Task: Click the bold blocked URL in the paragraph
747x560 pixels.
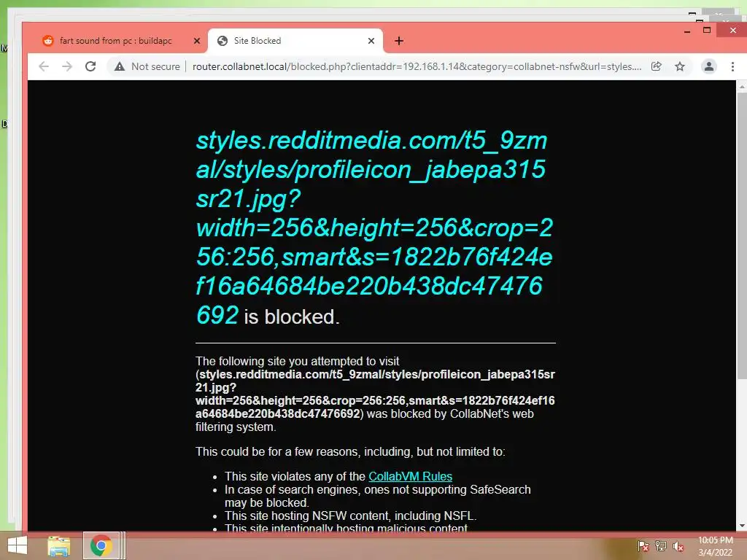Action: point(376,394)
